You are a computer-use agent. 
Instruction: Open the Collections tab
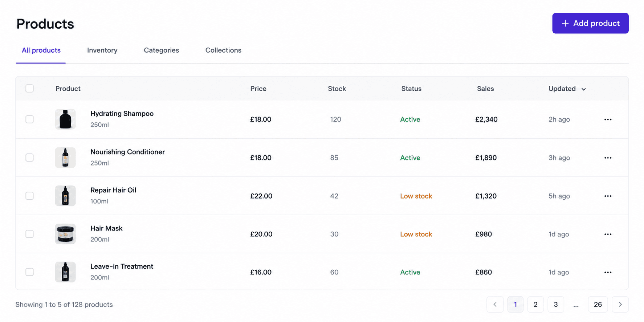223,50
